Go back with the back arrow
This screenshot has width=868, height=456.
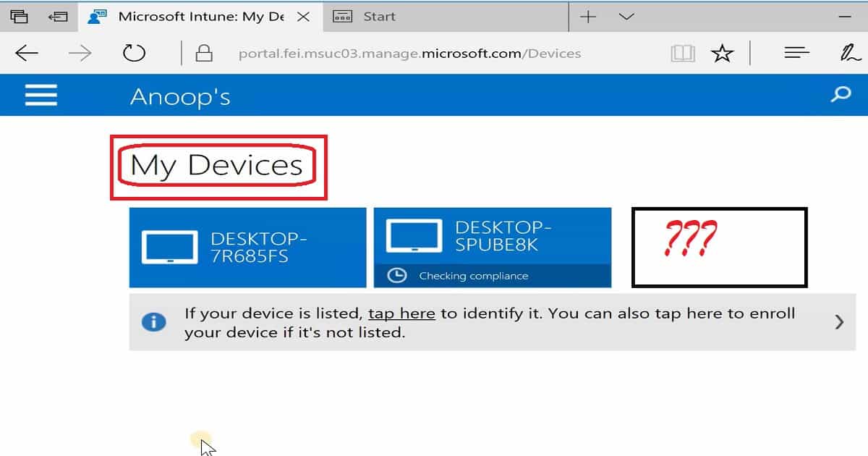(27, 53)
